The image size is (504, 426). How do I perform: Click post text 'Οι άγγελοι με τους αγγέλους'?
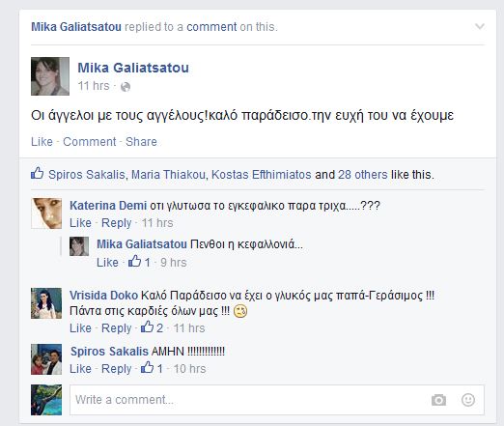[x=119, y=115]
